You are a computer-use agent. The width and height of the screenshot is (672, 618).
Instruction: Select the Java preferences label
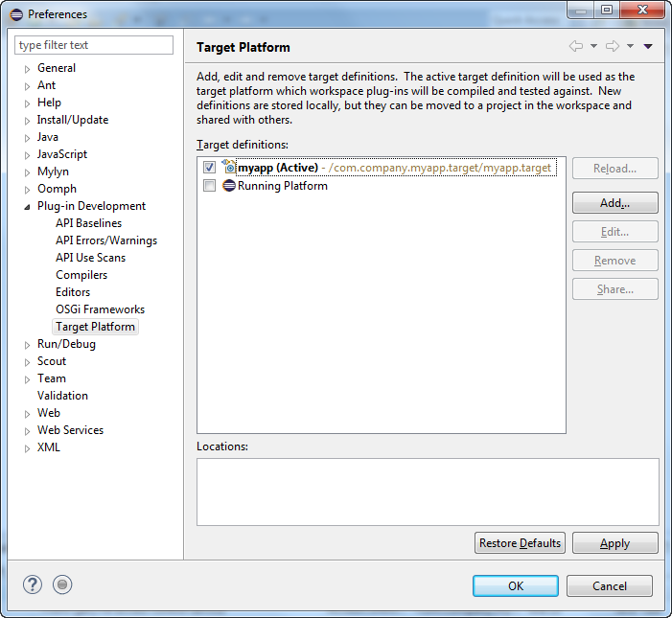(x=48, y=137)
